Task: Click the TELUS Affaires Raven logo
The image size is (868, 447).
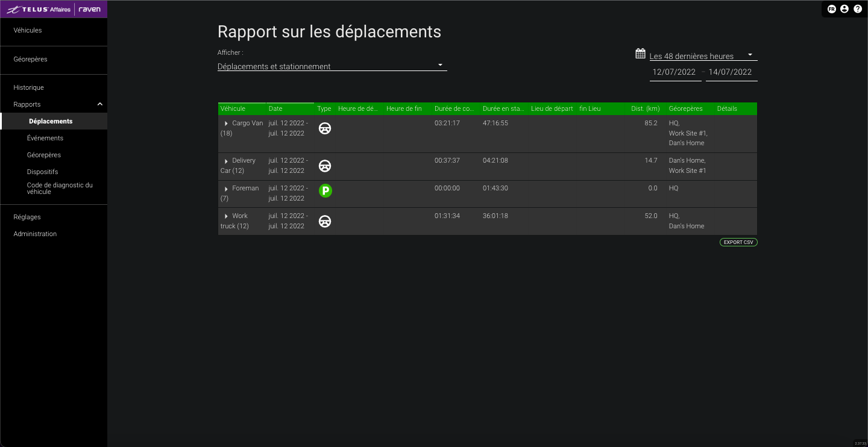Action: click(54, 9)
